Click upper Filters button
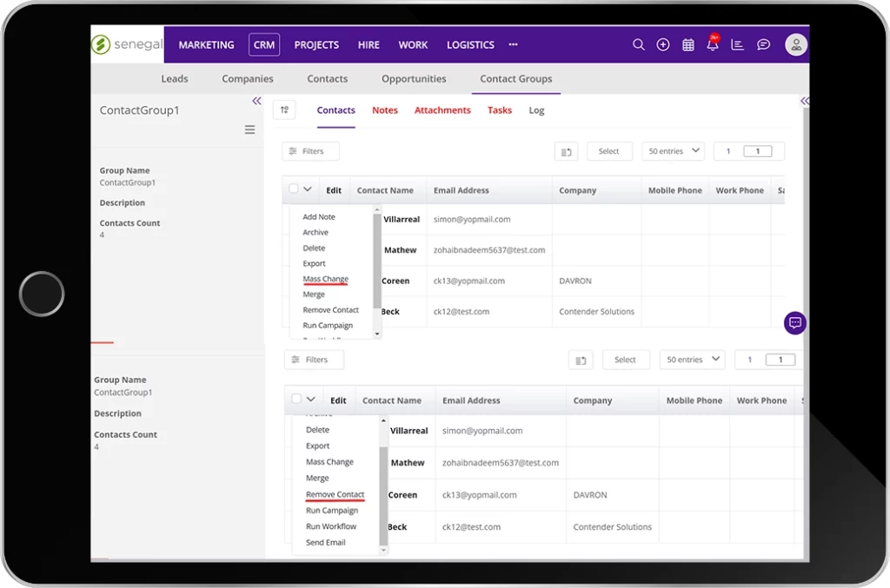This screenshot has width=890, height=588. click(310, 151)
